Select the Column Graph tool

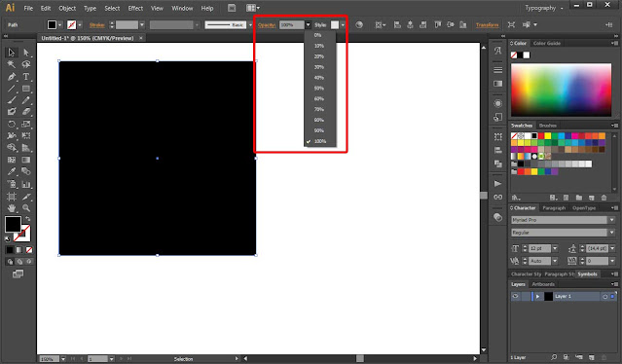coord(26,184)
